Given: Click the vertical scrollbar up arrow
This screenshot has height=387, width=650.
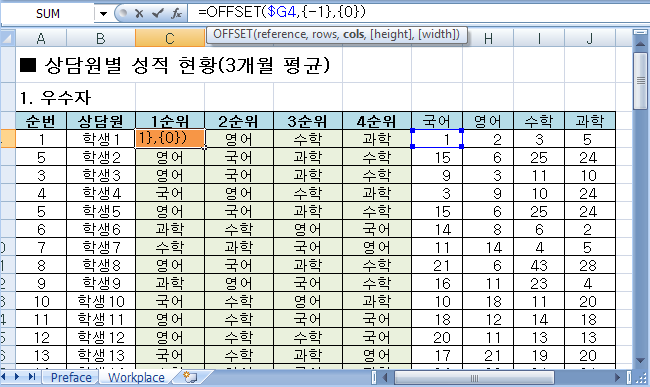Looking at the screenshot, I should [x=640, y=44].
